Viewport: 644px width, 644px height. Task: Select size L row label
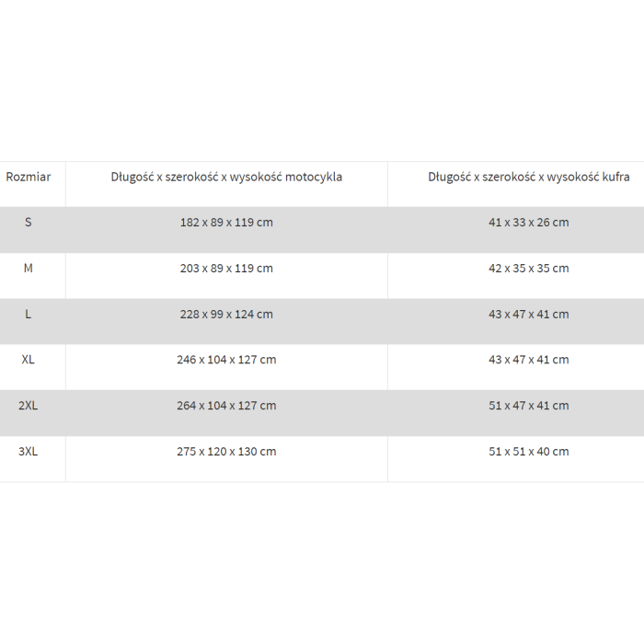point(28,315)
